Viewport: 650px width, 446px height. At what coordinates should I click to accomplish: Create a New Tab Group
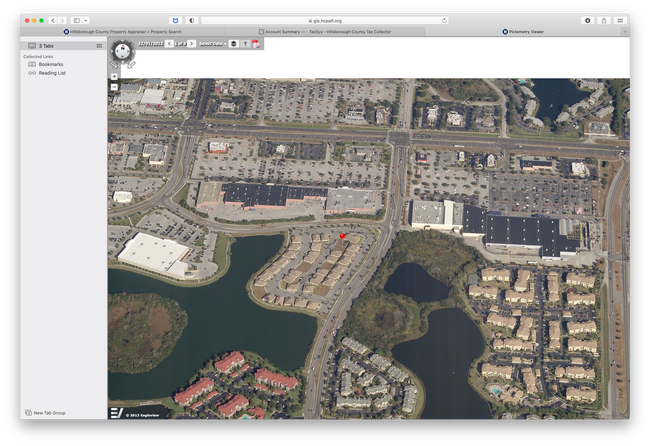point(45,412)
